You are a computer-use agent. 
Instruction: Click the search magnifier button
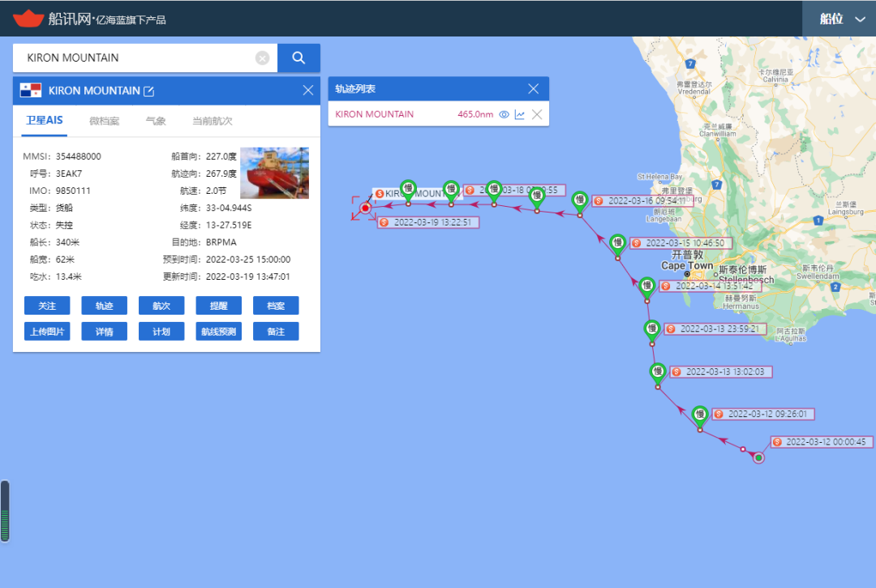point(298,58)
